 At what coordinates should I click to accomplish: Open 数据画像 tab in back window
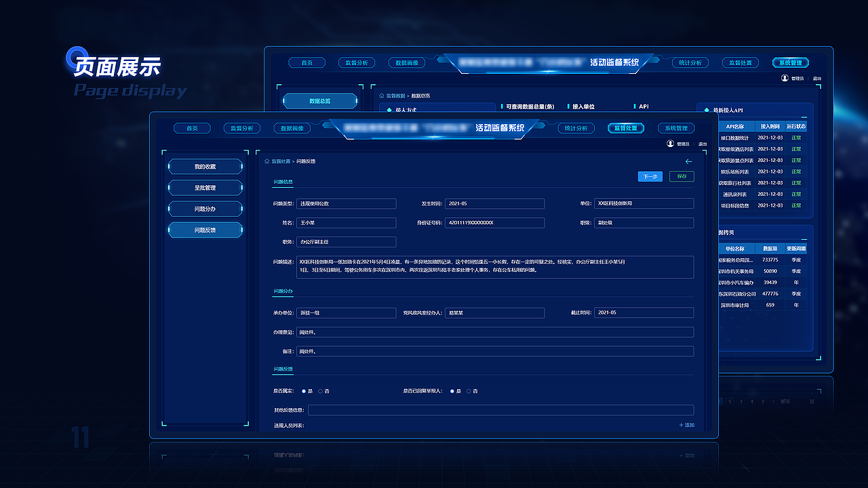(407, 62)
